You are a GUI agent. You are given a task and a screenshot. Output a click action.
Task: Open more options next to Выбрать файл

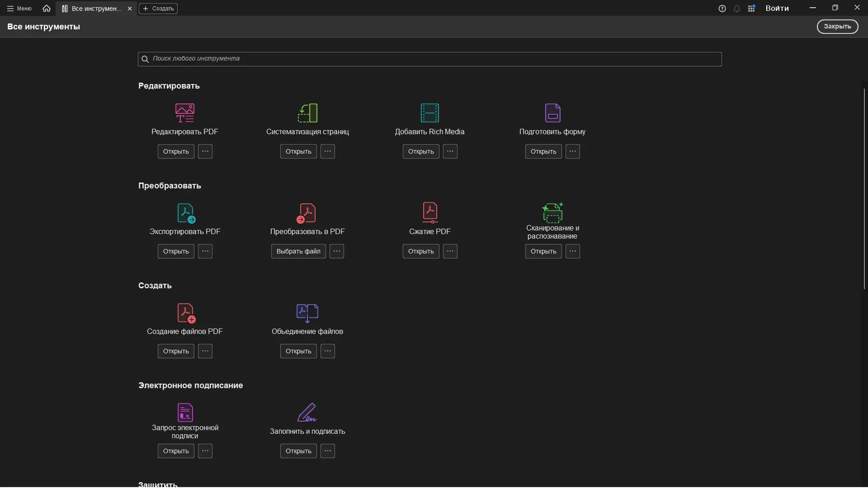(337, 251)
